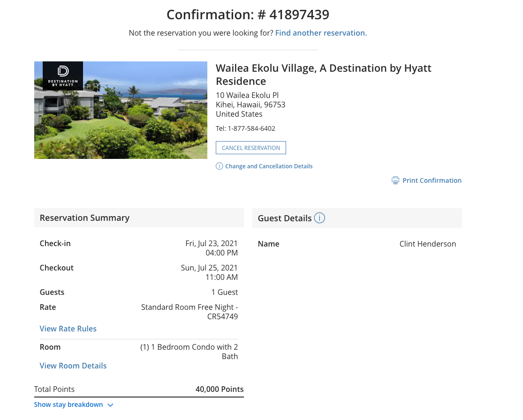Open View Room Details
The height and width of the screenshot is (420, 523).
coord(73,366)
